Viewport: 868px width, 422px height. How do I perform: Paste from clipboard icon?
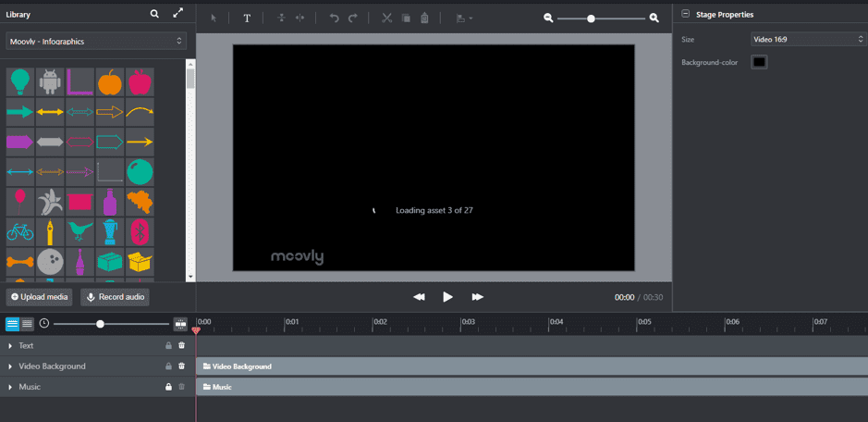click(x=424, y=19)
